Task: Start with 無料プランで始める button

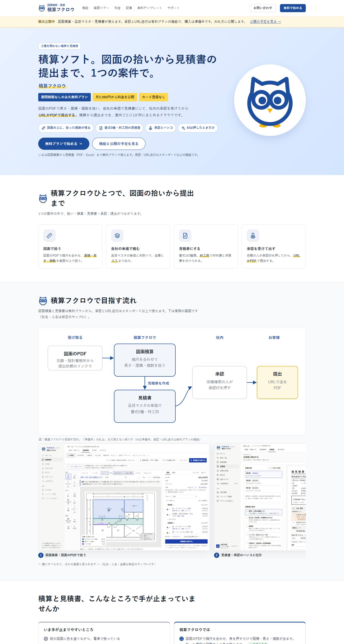Action: click(64, 144)
